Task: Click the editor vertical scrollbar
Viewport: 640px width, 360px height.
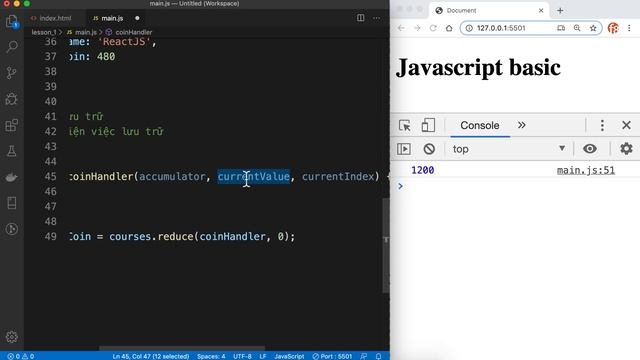Action: 386,245
